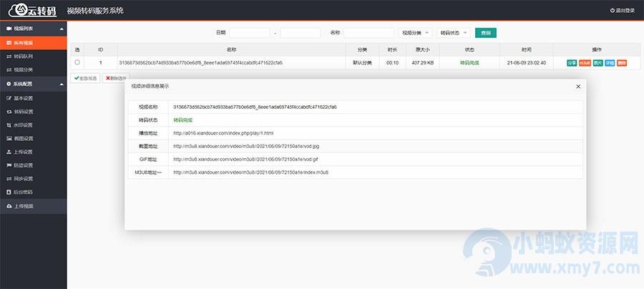This screenshot has height=289, width=644.
Task: Click the 时间 column header
Action: tap(527, 49)
